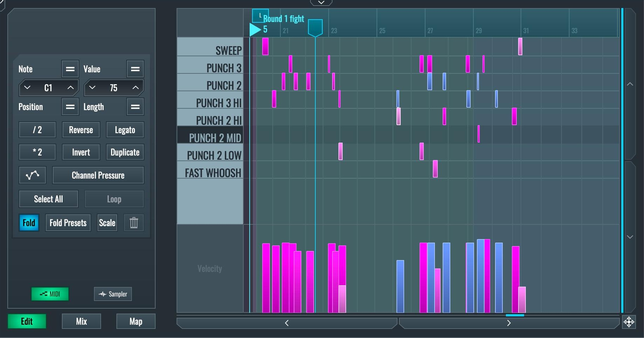This screenshot has width=644, height=338.
Task: Click the automation curve icon button
Action: pyautogui.click(x=33, y=175)
